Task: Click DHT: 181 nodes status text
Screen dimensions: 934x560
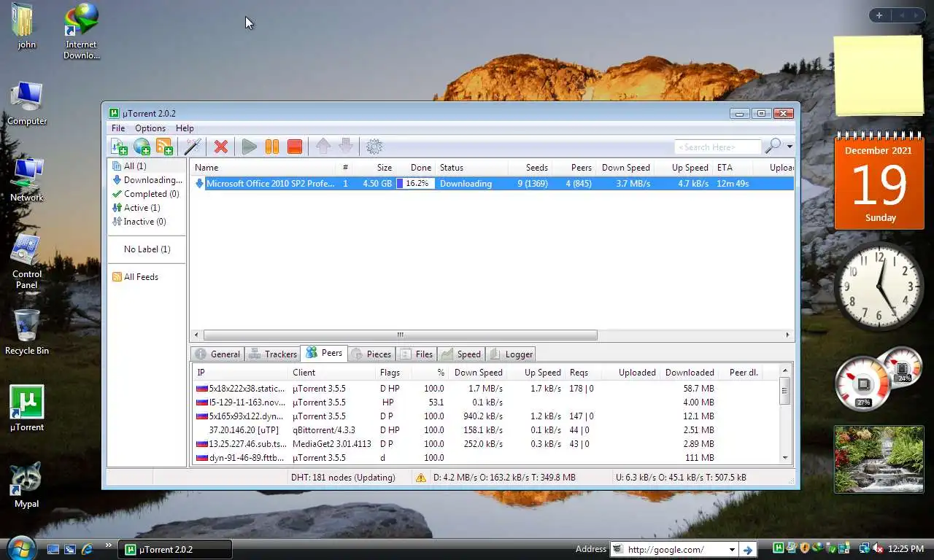Action: tap(342, 478)
